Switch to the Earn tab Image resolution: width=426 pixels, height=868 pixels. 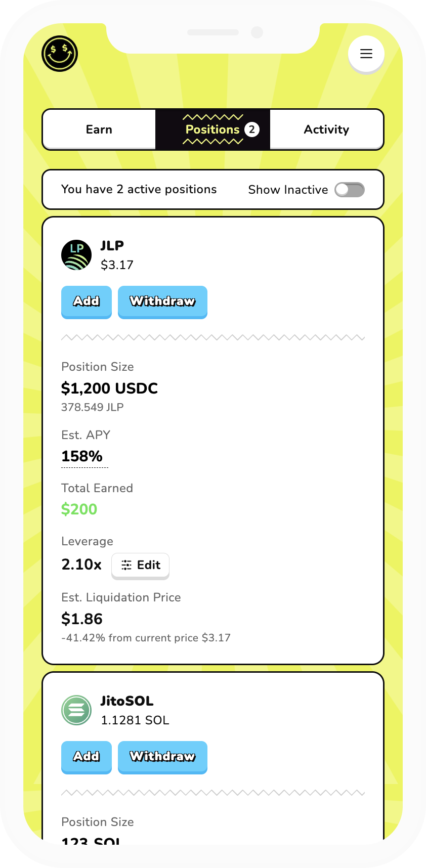point(99,129)
